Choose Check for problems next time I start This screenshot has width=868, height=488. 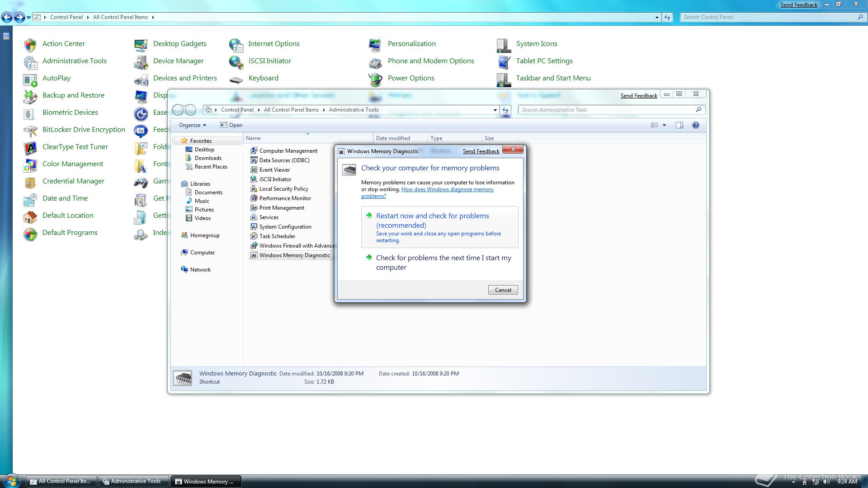click(x=439, y=263)
